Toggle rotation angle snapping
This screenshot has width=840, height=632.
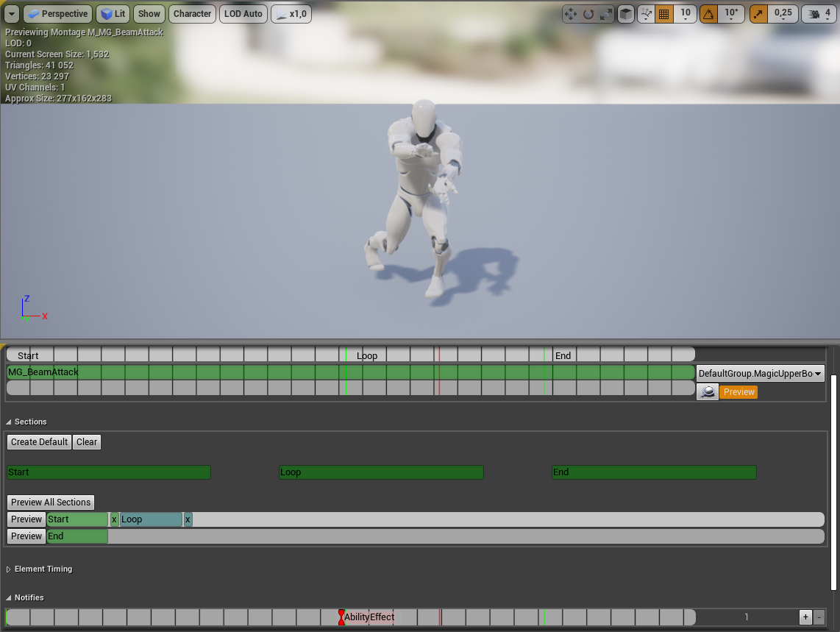pyautogui.click(x=708, y=14)
